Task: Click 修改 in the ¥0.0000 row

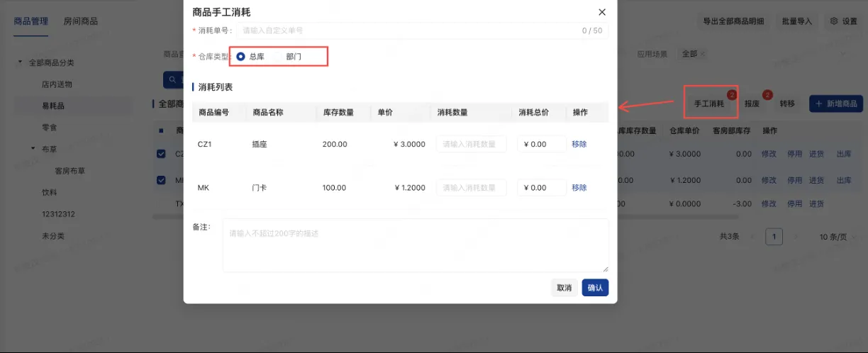Action: click(769, 203)
